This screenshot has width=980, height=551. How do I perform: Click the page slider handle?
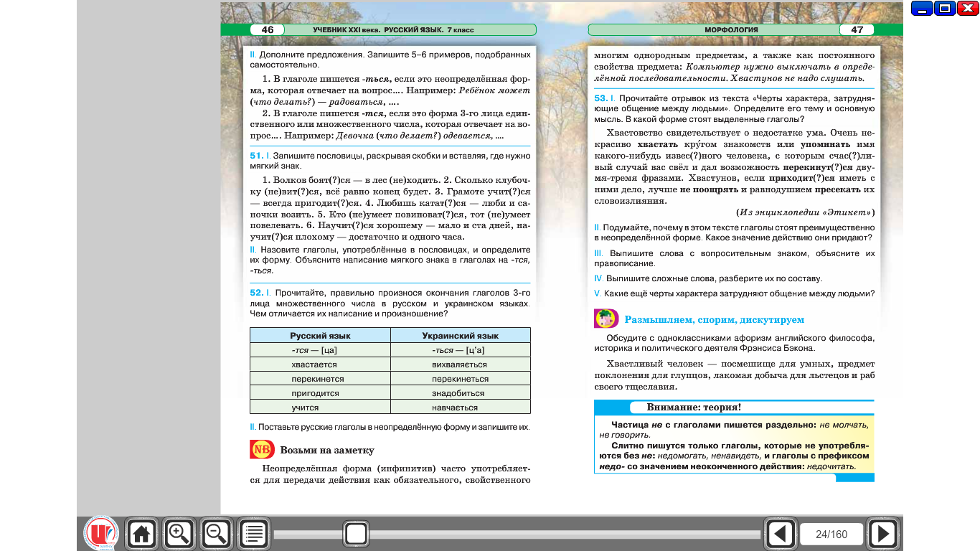tap(356, 534)
